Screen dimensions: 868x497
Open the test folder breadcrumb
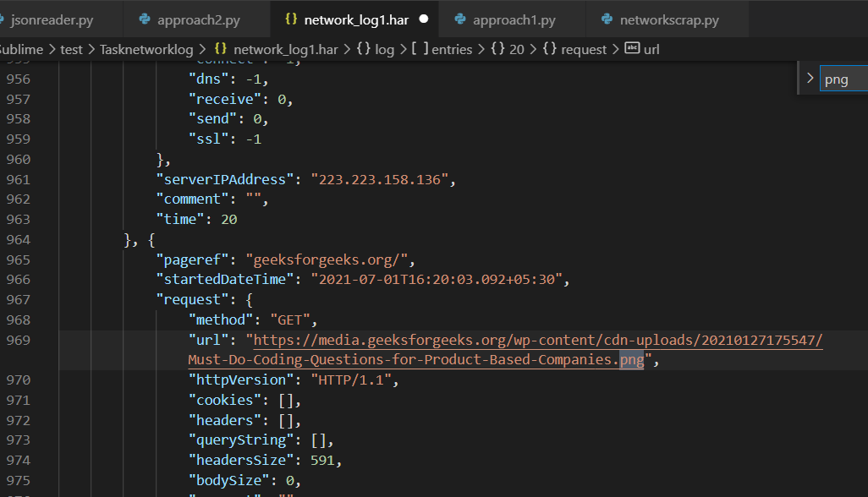[72, 49]
